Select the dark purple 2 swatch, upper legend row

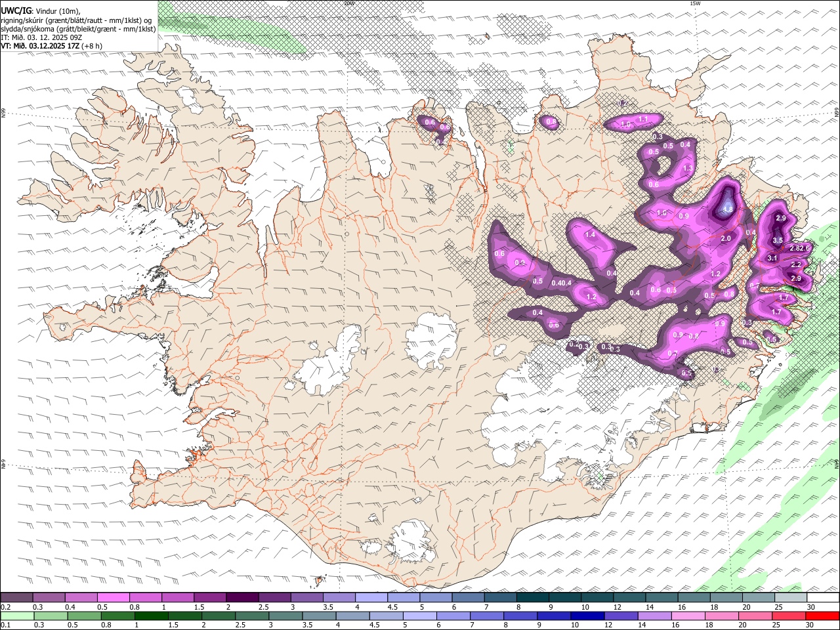pyautogui.click(x=241, y=597)
